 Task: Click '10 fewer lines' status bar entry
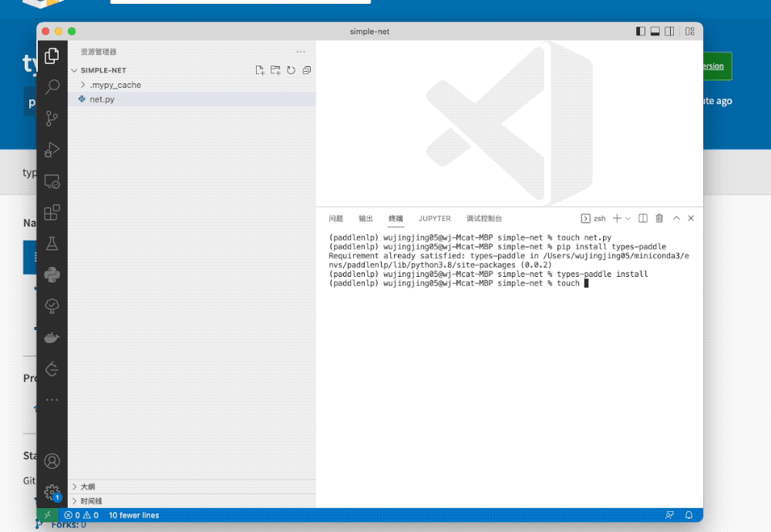(133, 515)
